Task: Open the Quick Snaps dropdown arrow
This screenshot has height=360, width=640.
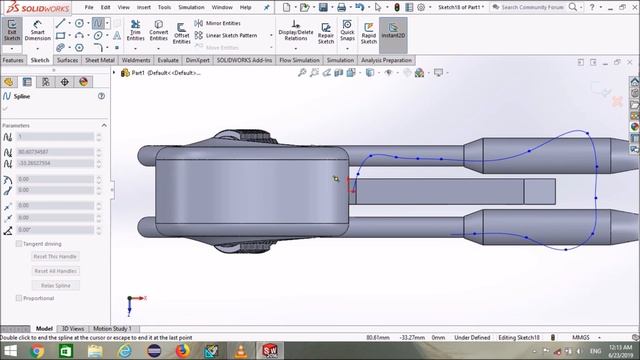Action: pos(347,49)
